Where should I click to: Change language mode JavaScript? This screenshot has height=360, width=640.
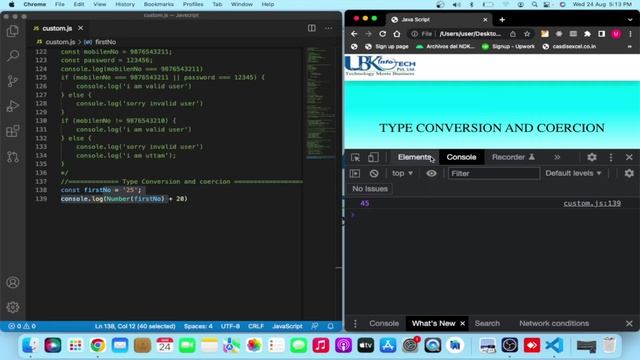pos(287,326)
